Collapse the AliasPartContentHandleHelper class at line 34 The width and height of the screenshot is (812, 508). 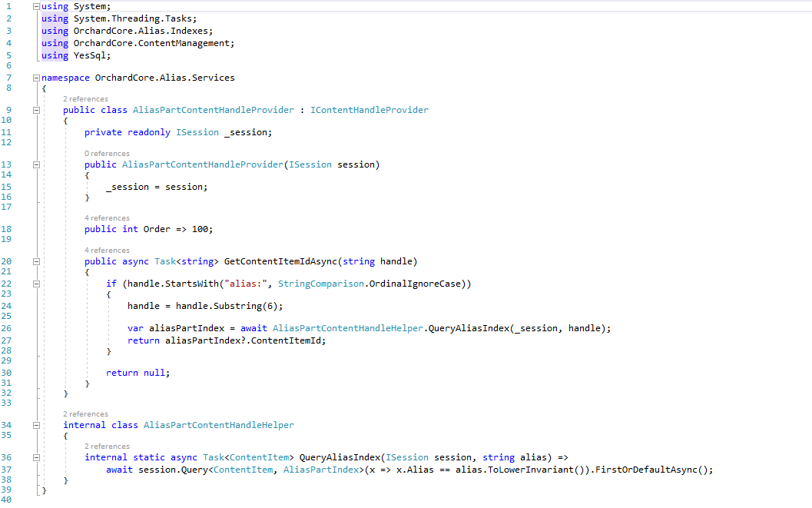36,425
